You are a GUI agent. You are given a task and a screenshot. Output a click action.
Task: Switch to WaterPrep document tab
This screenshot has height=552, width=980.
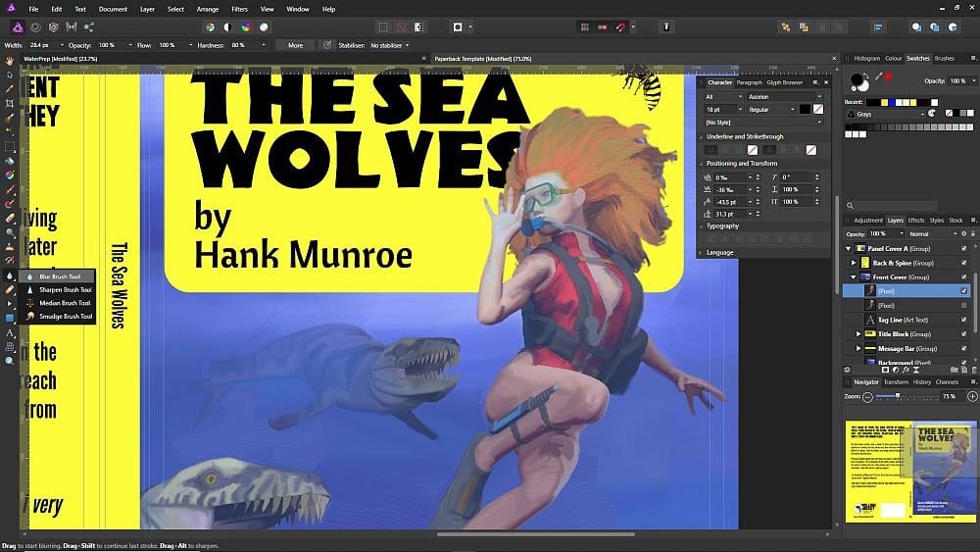[60, 59]
